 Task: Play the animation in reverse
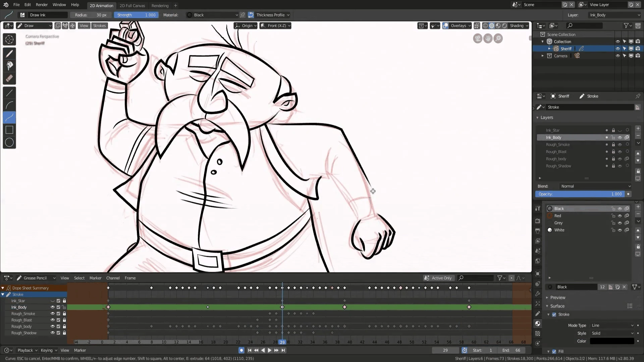click(x=263, y=350)
